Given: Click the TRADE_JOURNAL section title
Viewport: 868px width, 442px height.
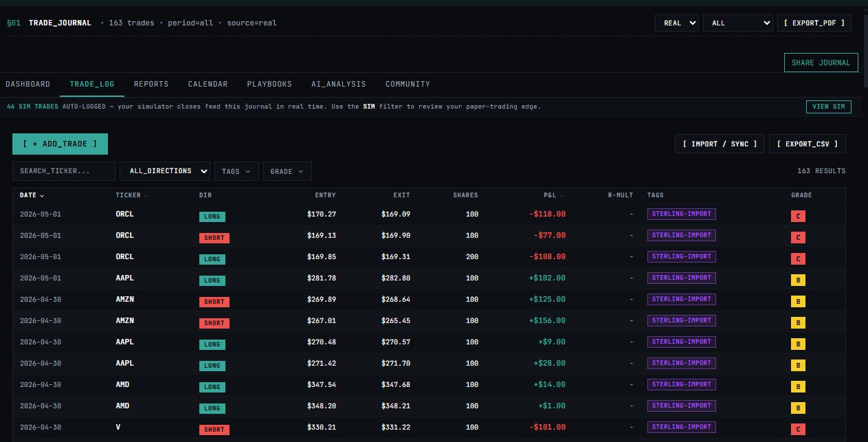Looking at the screenshot, I should [x=60, y=23].
